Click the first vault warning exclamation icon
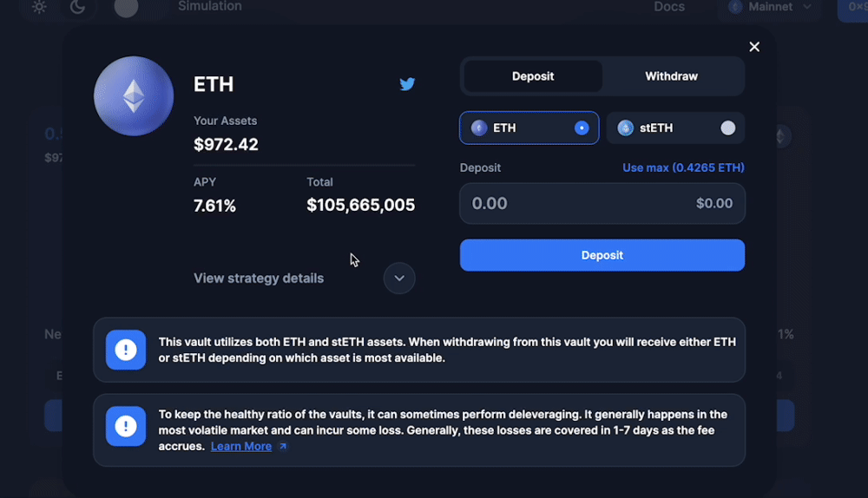 point(126,350)
